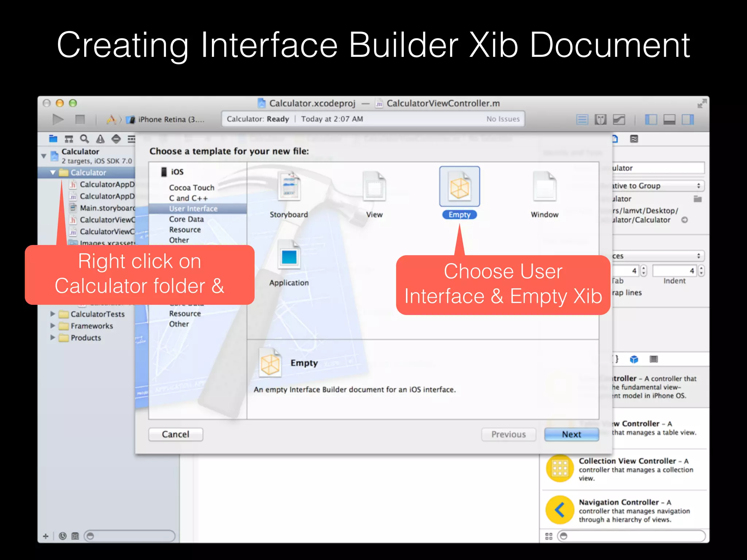
Task: Open the location 'Relative to Group' dropdown
Action: pos(658,186)
